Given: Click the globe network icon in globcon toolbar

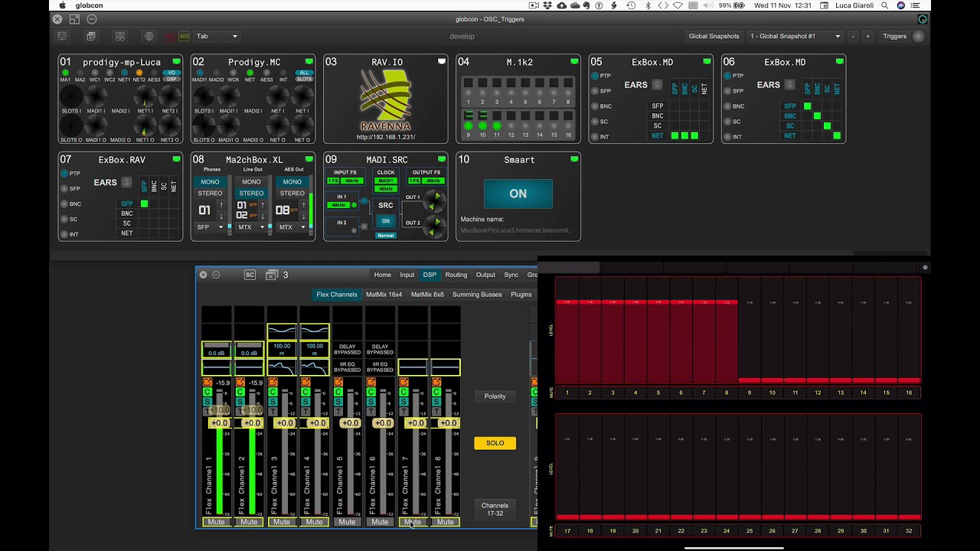Looking at the screenshot, I should 149,36.
